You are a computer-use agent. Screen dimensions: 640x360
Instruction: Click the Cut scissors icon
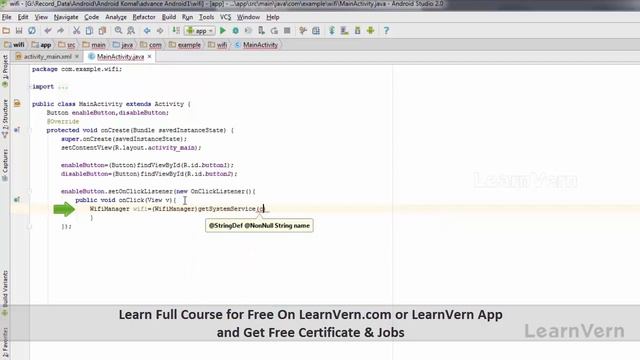tap(76, 31)
